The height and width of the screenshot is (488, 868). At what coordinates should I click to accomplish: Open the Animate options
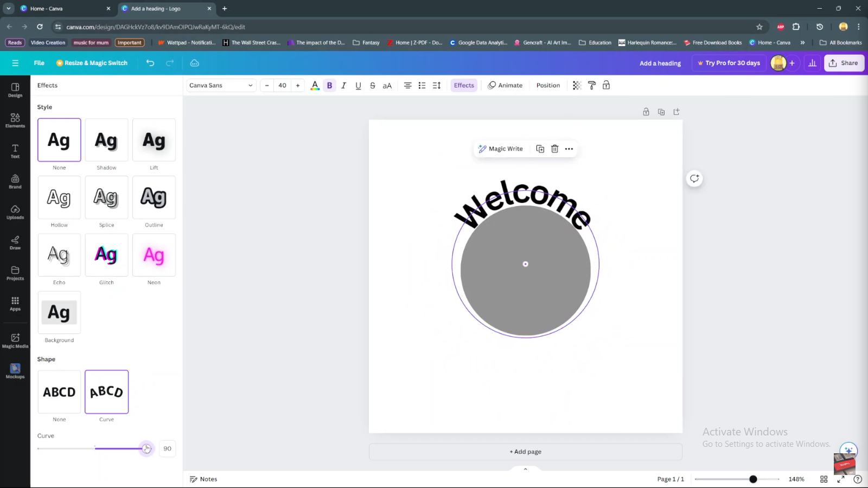pyautogui.click(x=505, y=85)
